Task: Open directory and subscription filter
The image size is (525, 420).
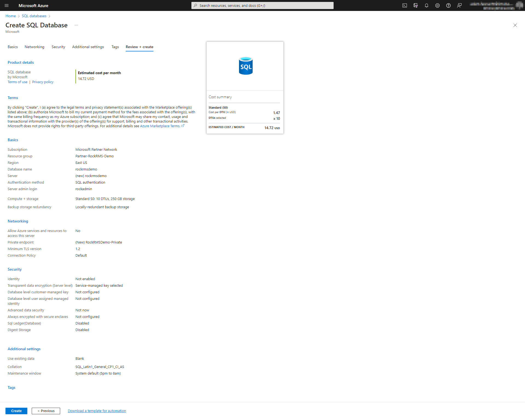Action: pos(416,5)
